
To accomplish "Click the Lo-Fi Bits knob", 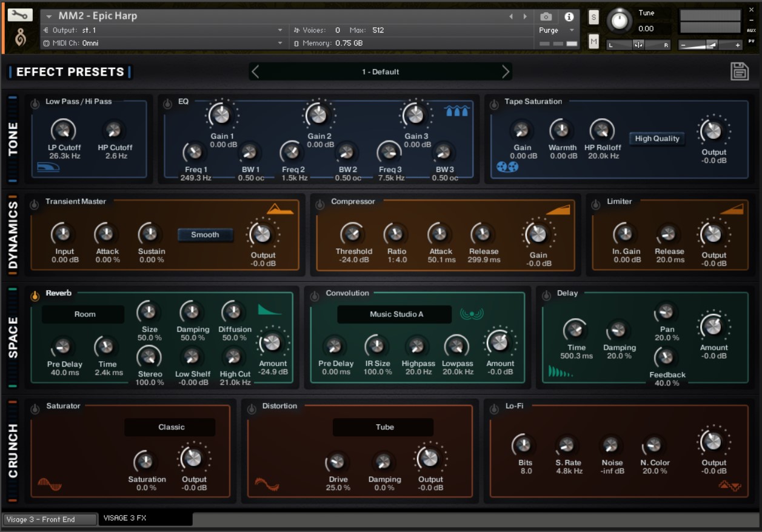I will tap(524, 445).
